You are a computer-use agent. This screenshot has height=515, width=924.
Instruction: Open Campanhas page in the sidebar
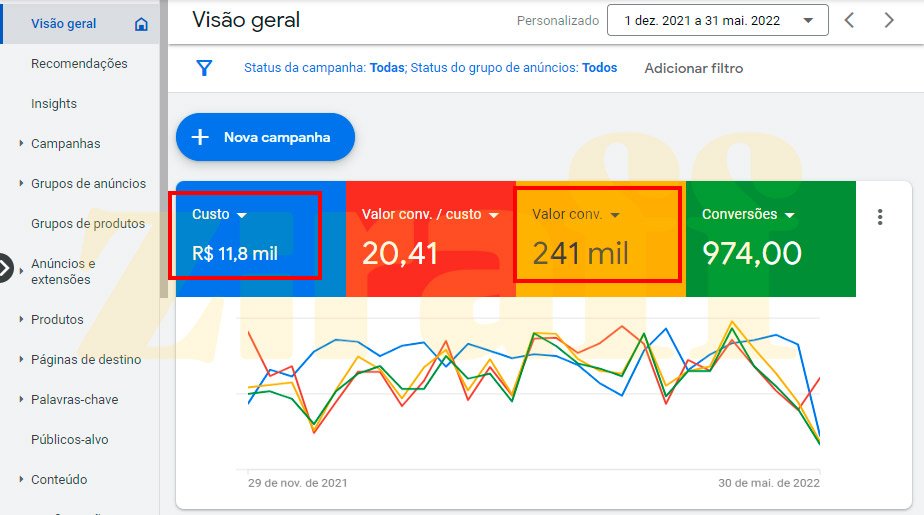pos(65,144)
